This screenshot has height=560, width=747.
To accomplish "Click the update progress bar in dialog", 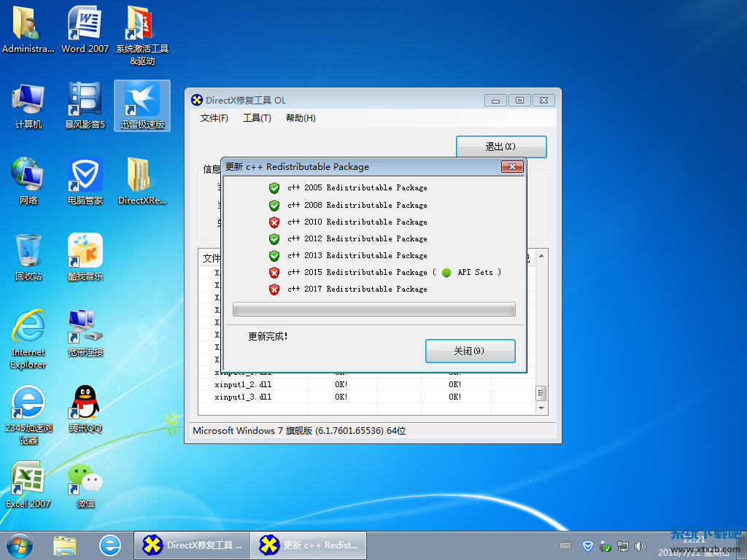I will 374,309.
